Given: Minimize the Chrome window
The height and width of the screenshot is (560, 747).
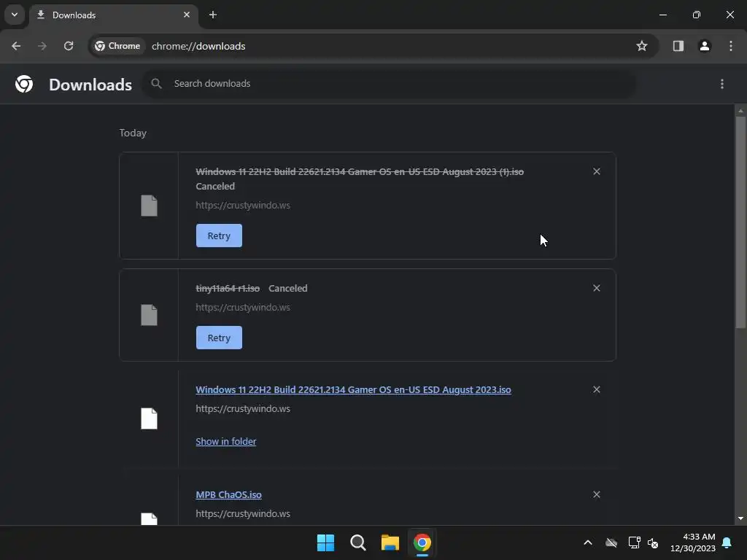Looking at the screenshot, I should click(662, 15).
